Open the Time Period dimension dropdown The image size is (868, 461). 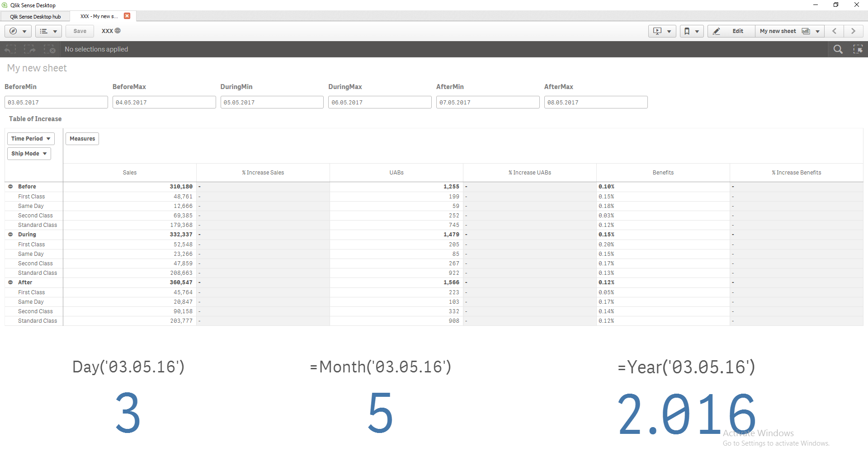31,139
